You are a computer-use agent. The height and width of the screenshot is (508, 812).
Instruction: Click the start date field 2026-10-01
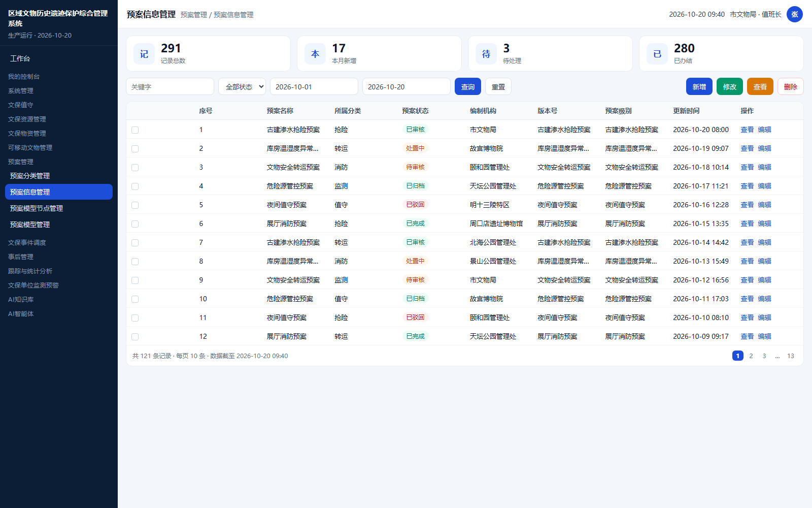click(x=314, y=86)
